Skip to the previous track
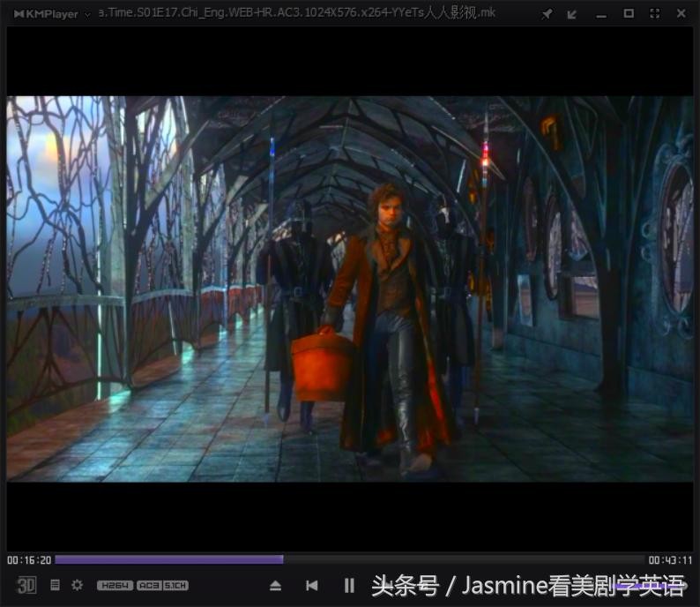Screen dimensions: 700x607 point(311,585)
